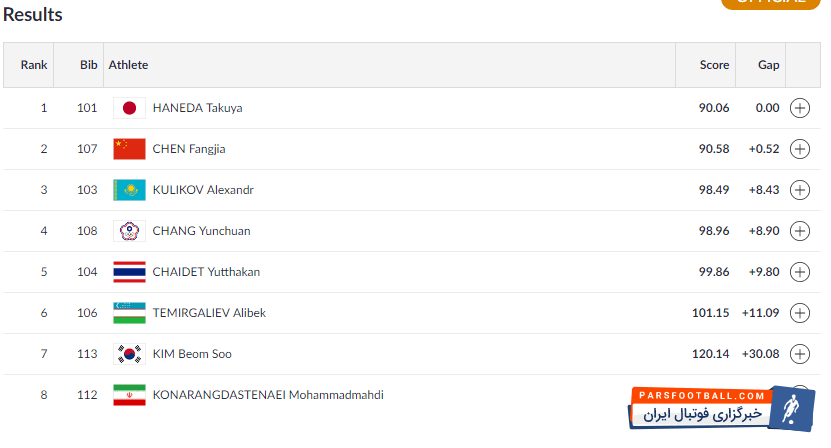Screen dimensions: 831x448
Task: Open athlete HANEDA Takuya's name link
Action: pyautogui.click(x=197, y=108)
